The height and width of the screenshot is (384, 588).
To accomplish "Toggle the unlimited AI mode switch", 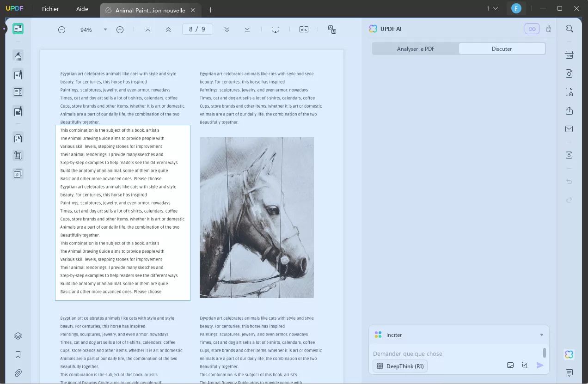I will click(532, 28).
